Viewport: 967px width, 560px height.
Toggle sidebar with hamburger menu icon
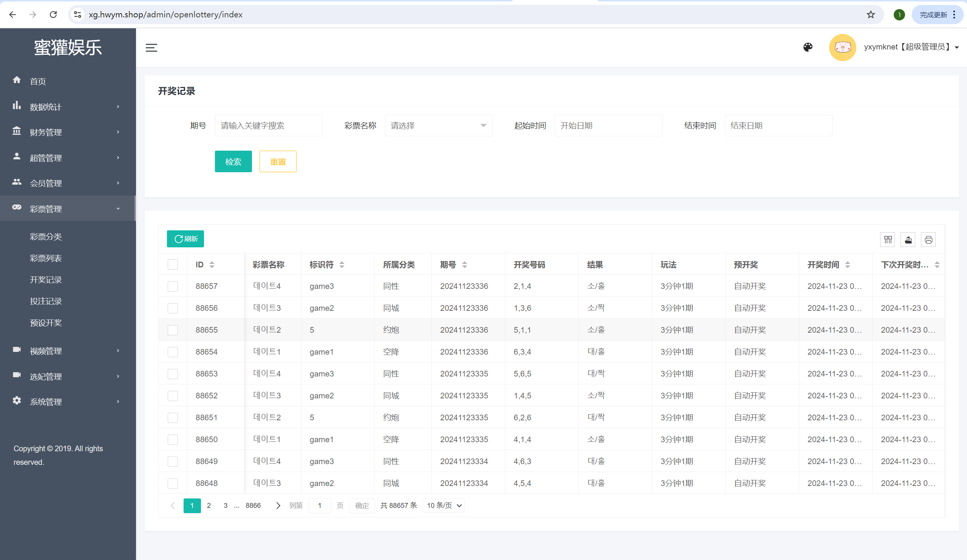click(x=151, y=48)
